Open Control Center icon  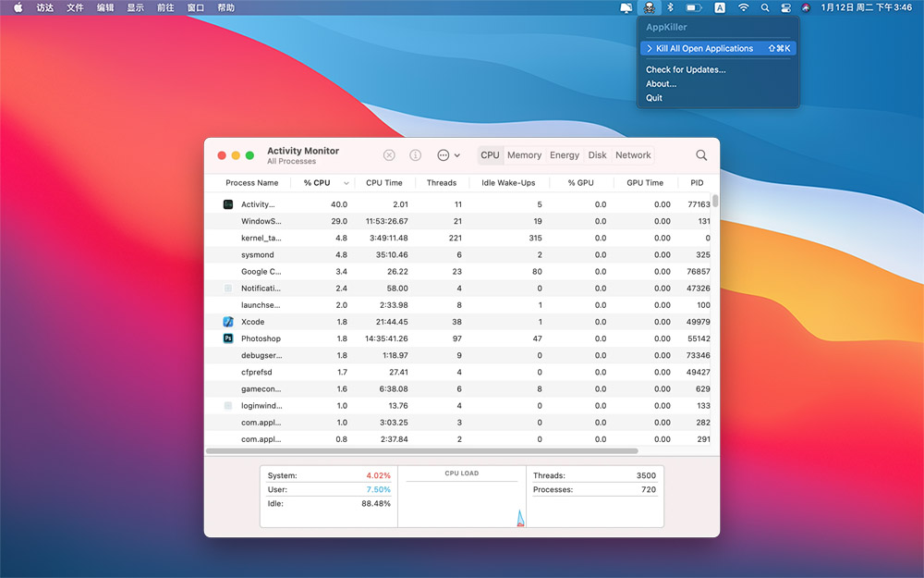coord(785,7)
